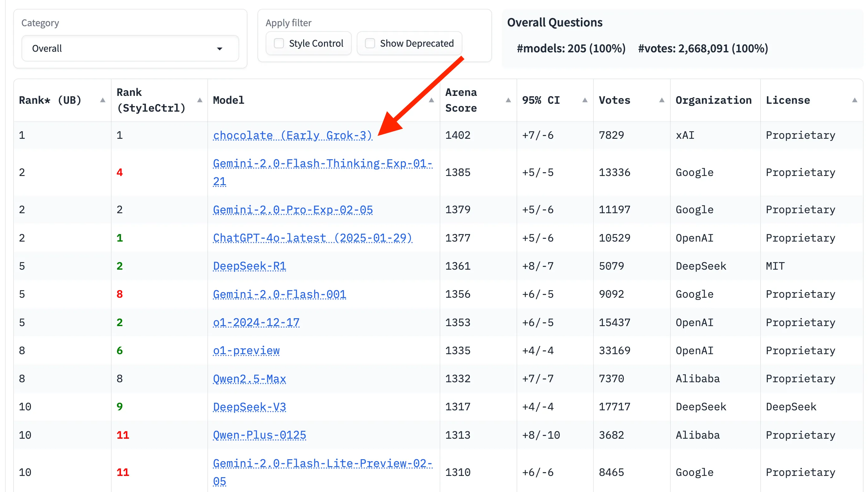The image size is (868, 492).
Task: Enable the Style Control checkbox
Action: [x=279, y=43]
